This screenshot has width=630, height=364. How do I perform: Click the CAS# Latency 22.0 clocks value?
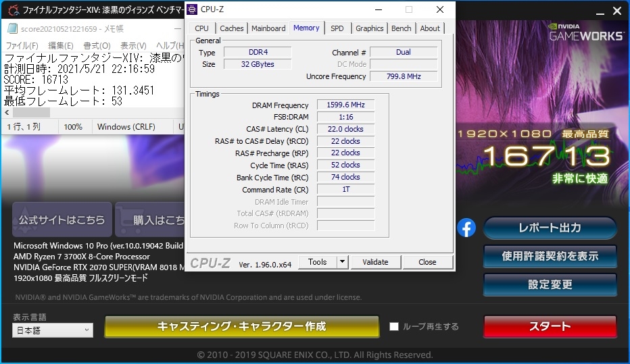coord(345,129)
